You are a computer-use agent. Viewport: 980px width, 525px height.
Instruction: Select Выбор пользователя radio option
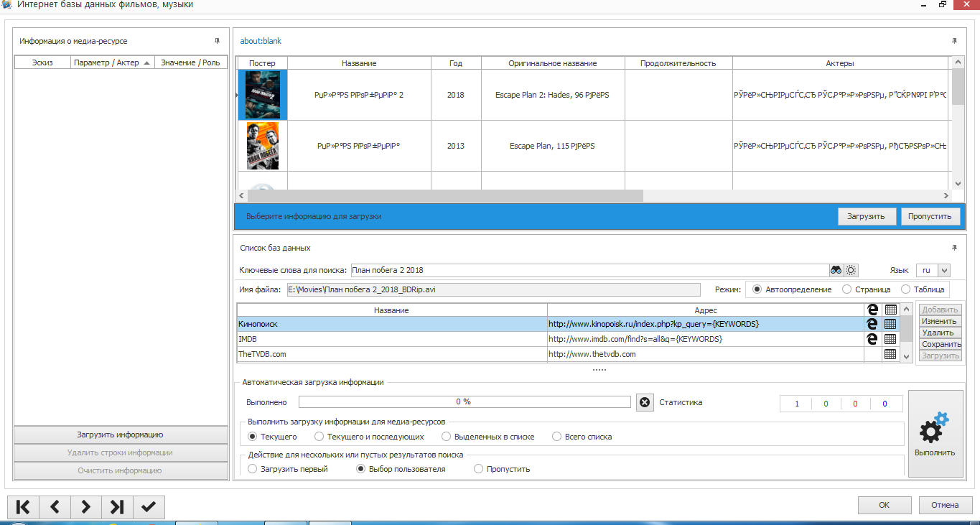(x=361, y=469)
